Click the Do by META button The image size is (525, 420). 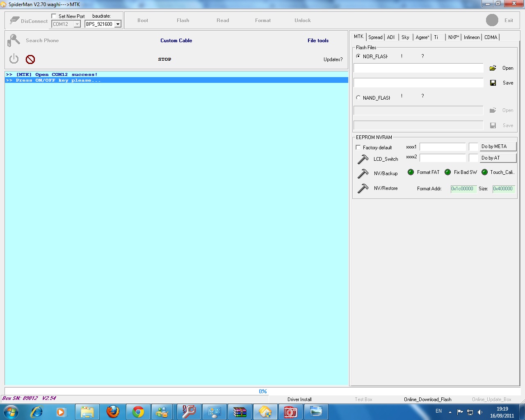pyautogui.click(x=498, y=146)
